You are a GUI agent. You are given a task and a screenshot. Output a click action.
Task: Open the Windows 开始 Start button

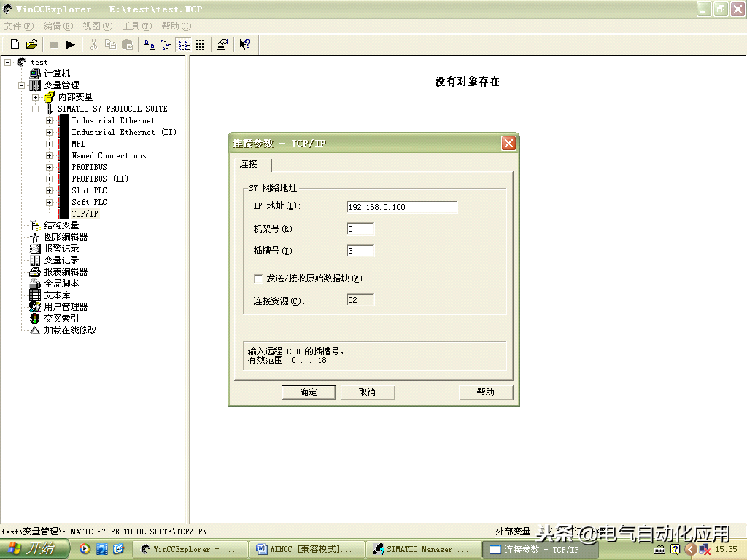click(x=32, y=549)
